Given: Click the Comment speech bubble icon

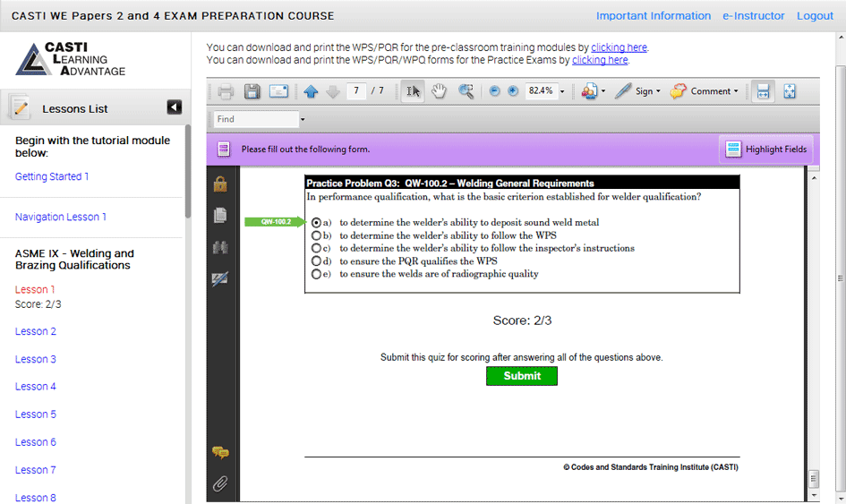Looking at the screenshot, I should coord(679,91).
